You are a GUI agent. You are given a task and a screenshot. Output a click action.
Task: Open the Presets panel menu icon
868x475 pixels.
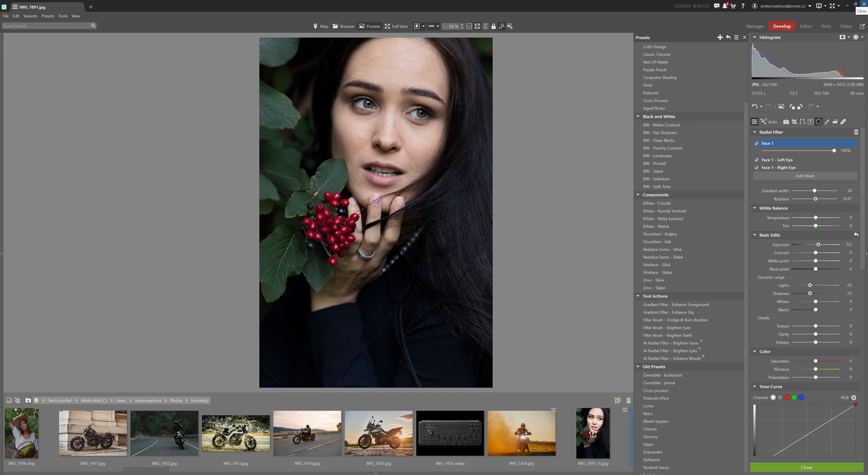736,37
